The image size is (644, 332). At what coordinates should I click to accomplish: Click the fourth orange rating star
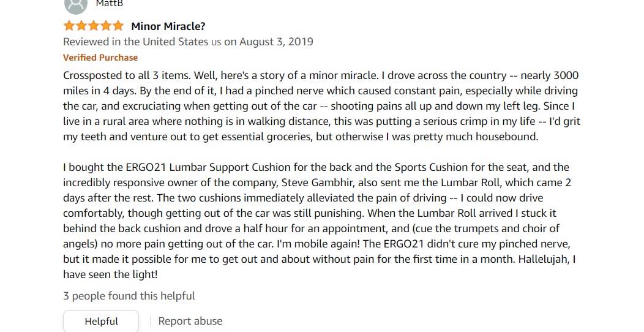point(106,26)
